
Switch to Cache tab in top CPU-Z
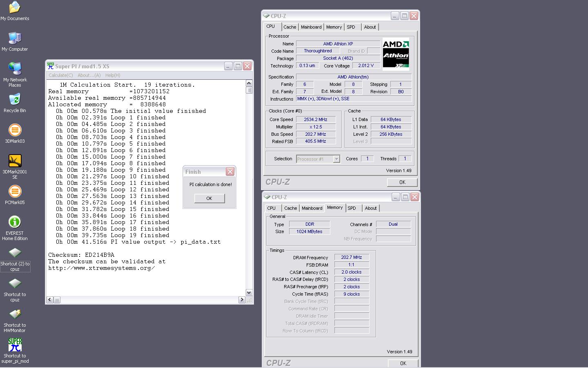click(x=290, y=27)
